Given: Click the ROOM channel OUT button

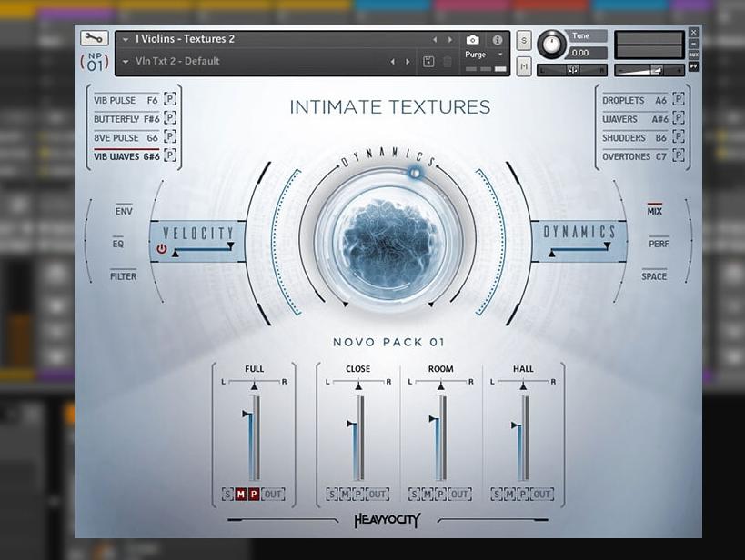Looking at the screenshot, I should coord(459,495).
